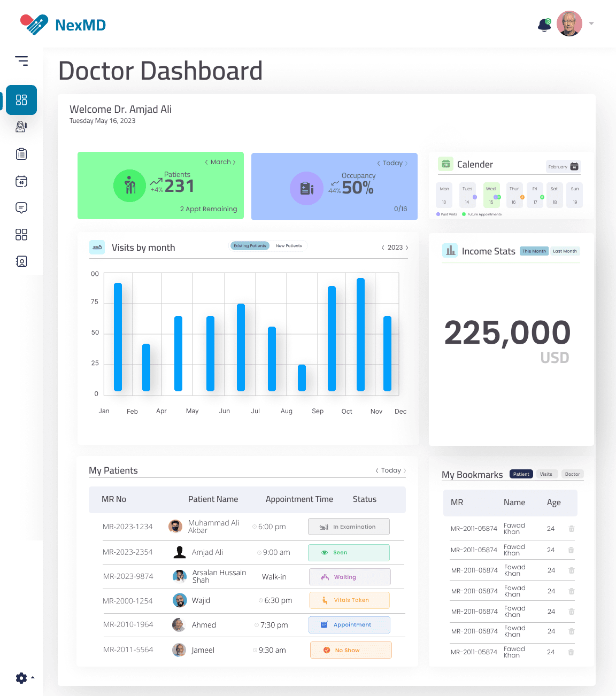
Task: Open notifications via the bell icon
Action: tap(544, 24)
